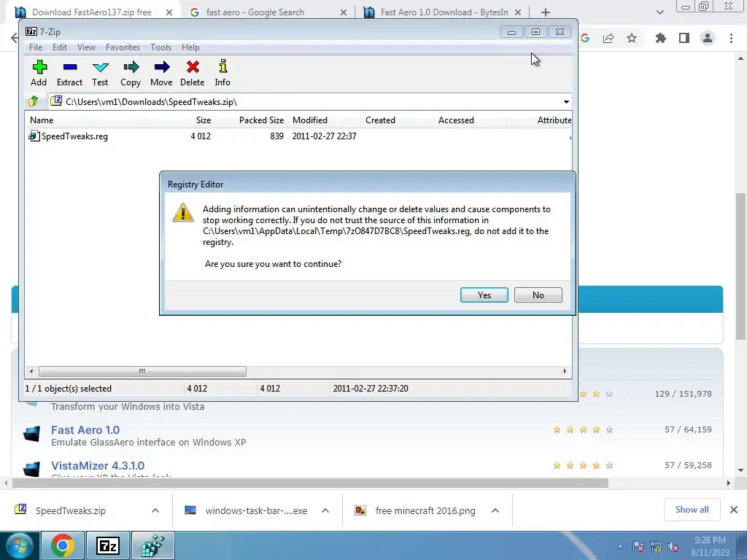747x560 pixels.
Task: Show hidden tray icons arrow
Action: point(620,547)
